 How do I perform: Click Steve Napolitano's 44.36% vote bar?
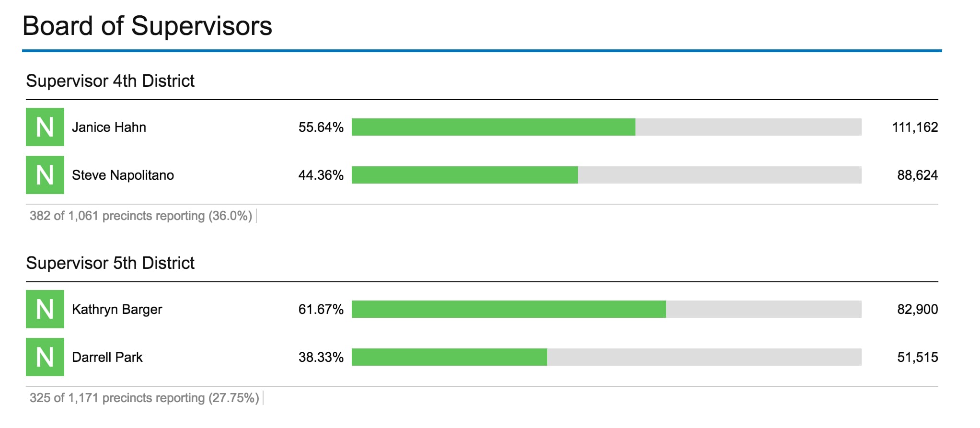(607, 175)
